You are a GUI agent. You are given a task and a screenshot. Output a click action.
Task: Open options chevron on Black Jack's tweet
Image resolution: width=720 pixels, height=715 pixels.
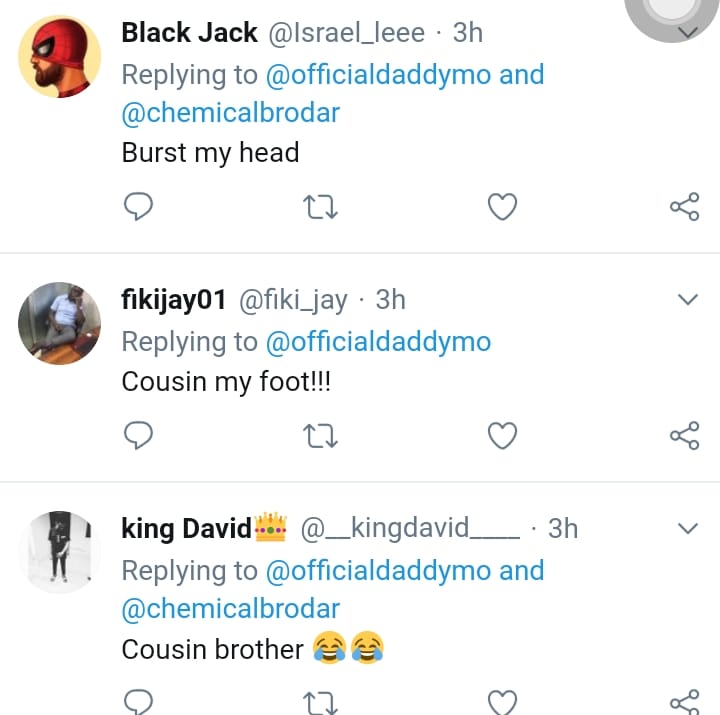point(688,34)
